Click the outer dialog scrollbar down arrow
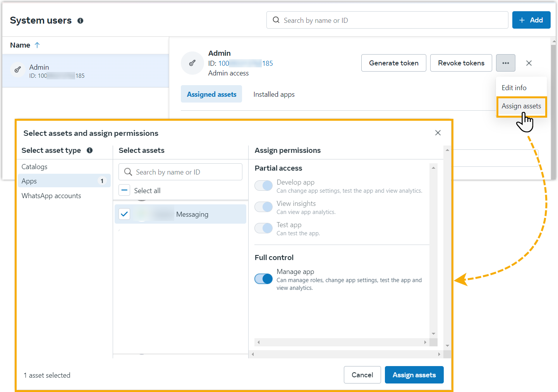 [x=447, y=346]
